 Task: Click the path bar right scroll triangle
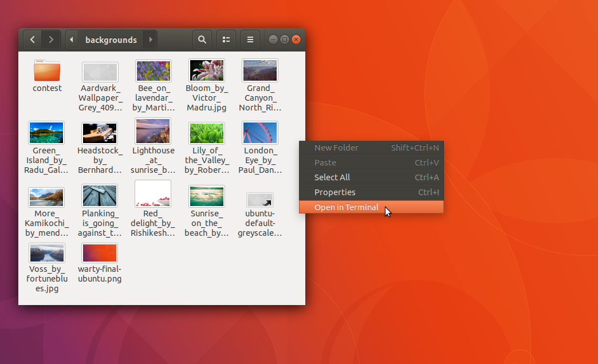150,39
